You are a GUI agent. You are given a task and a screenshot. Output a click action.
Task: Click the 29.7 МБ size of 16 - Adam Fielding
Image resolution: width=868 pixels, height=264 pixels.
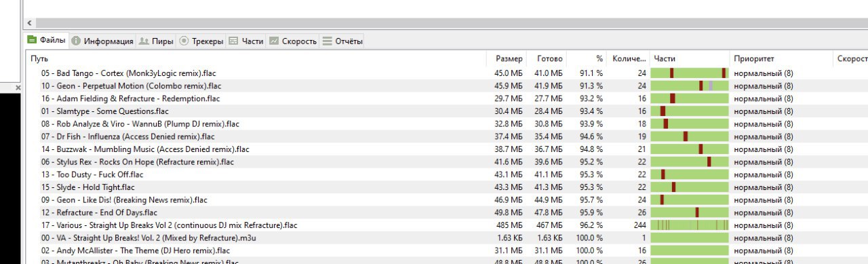[508, 98]
